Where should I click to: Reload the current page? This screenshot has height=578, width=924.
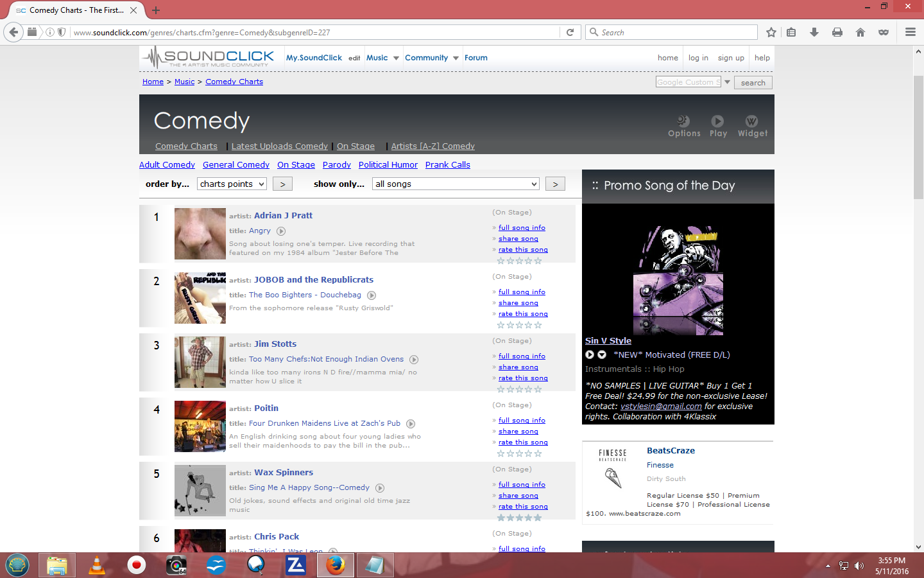[x=570, y=32]
